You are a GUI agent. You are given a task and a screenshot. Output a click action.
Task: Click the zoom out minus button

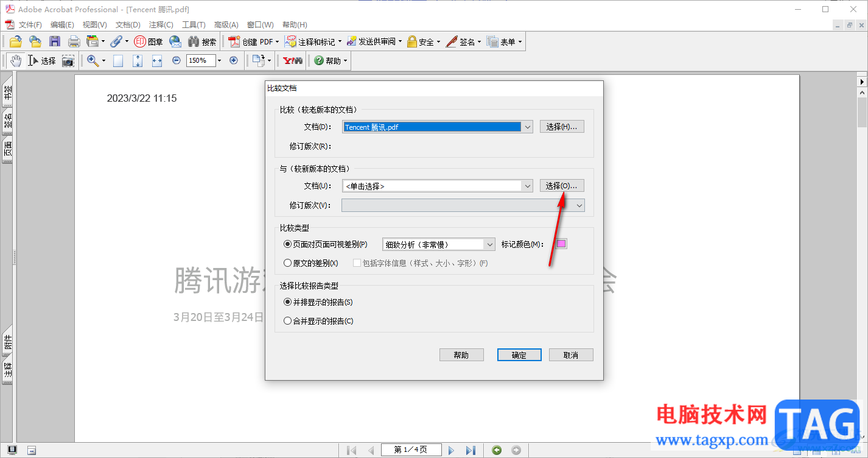pos(177,60)
